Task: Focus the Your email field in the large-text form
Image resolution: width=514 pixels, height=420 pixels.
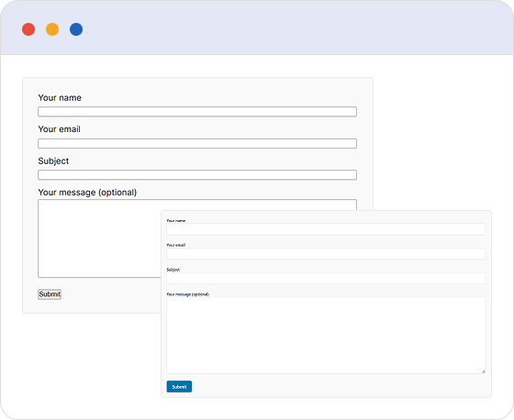Action: [197, 143]
